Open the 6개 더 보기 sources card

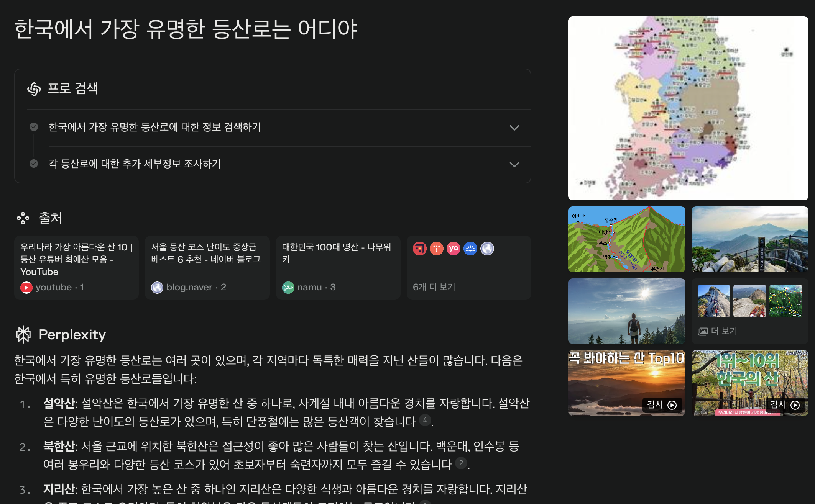coord(468,268)
